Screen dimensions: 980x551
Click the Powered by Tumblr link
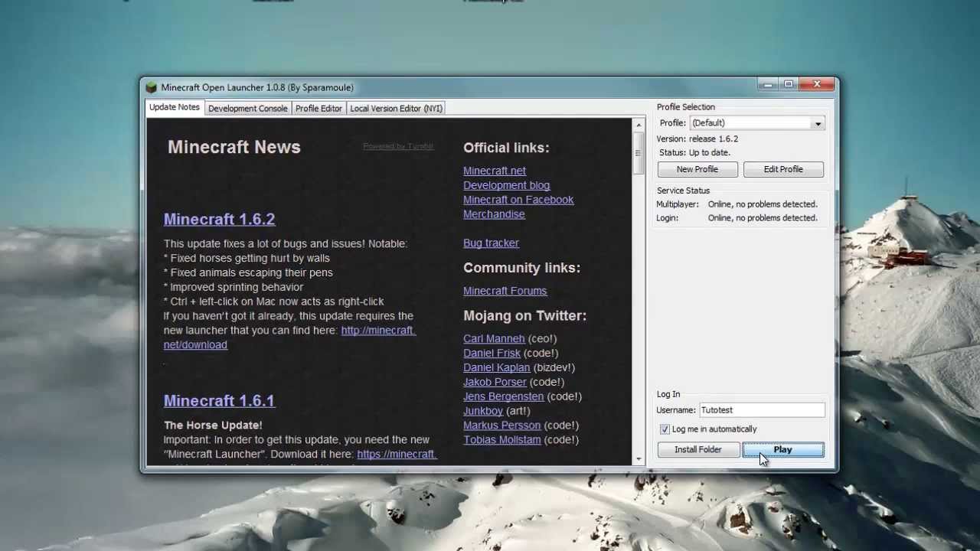click(398, 146)
